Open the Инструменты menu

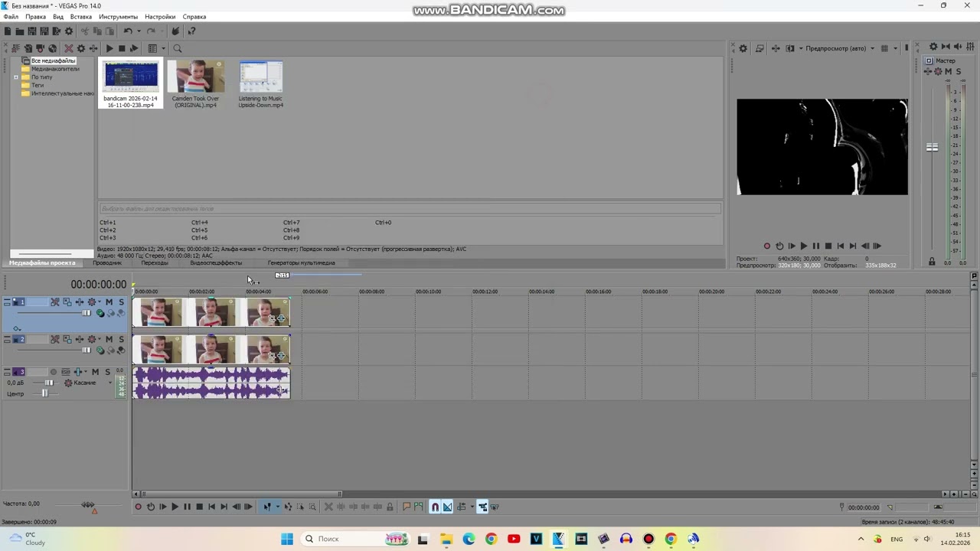118,16
